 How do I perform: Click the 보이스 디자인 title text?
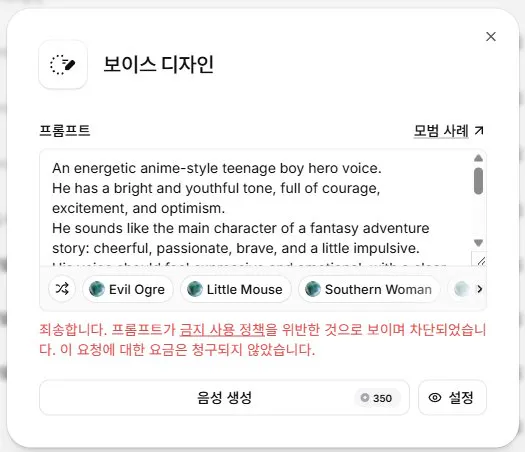coord(158,64)
